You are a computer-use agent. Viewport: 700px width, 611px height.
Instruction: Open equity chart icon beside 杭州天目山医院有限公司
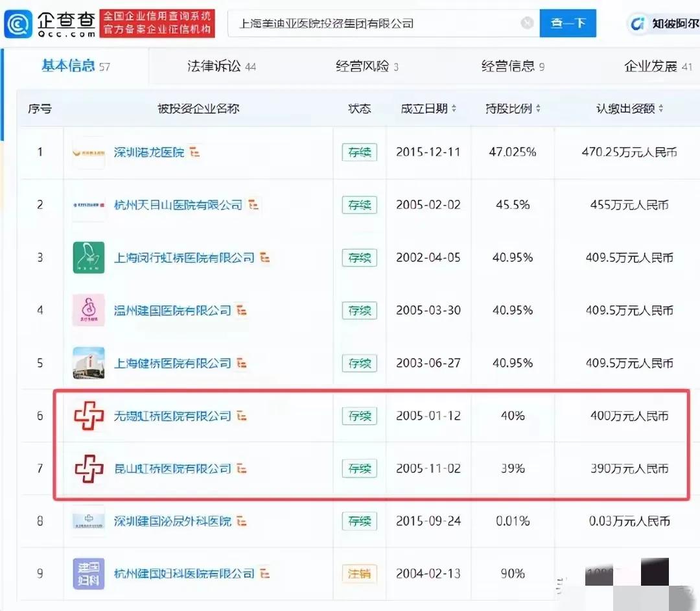point(253,204)
